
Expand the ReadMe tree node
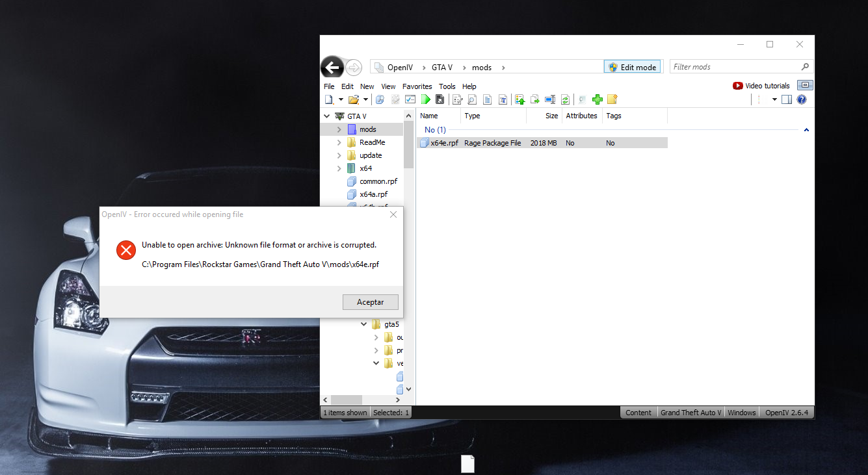coord(339,142)
